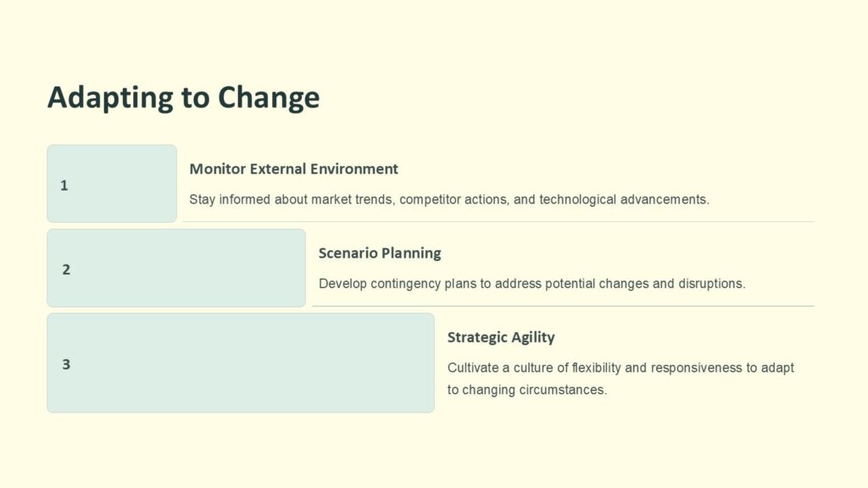
Task: Select the divider line under Scenario Planning text
Action: [563, 306]
